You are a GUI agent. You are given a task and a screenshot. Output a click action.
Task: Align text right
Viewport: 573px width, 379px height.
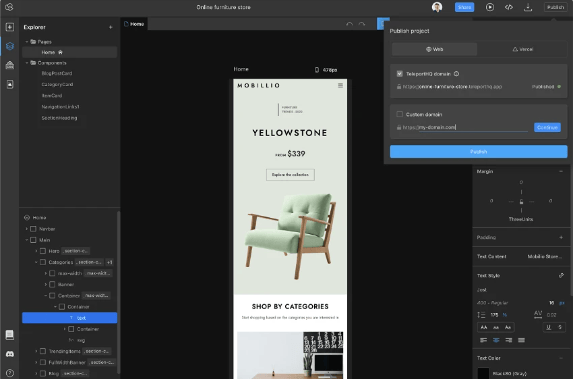(508, 340)
